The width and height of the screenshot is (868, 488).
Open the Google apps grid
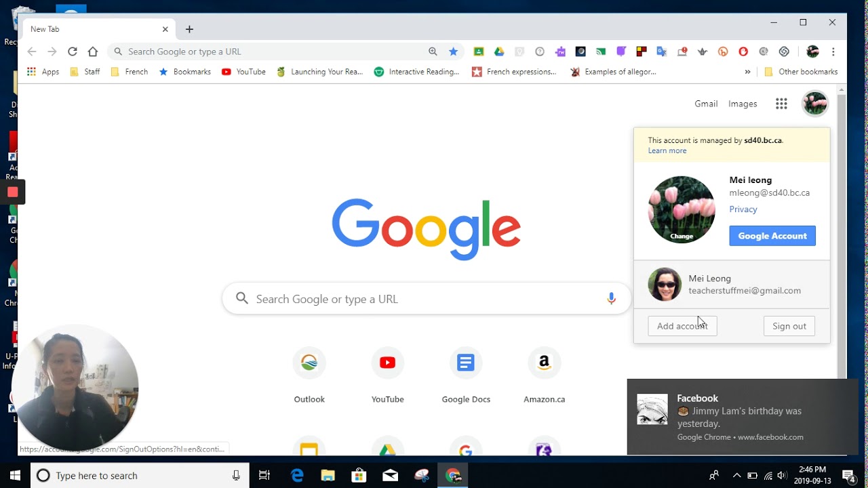[781, 104]
